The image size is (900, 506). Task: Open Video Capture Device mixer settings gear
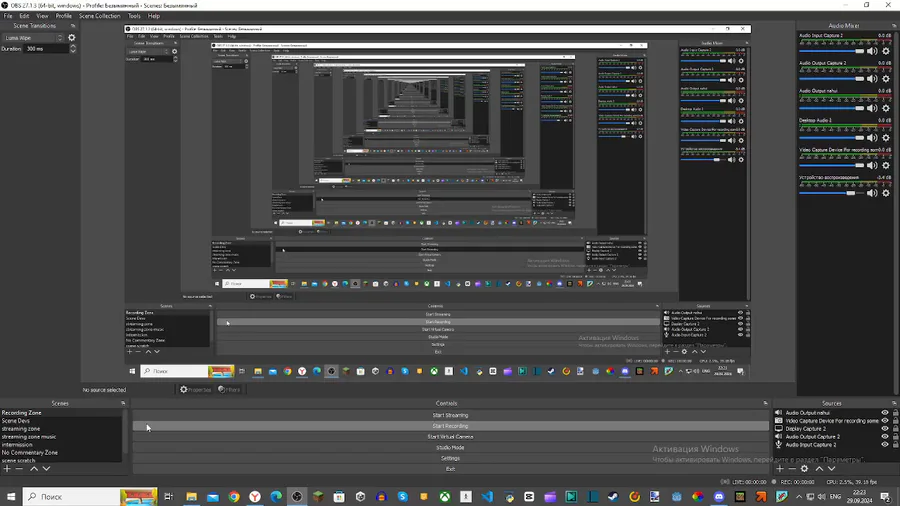[x=886, y=165]
